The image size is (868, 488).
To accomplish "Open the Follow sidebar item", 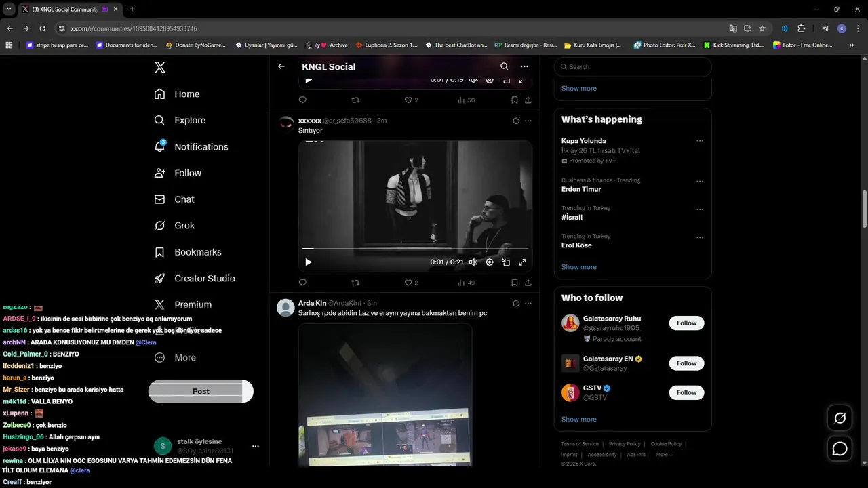I will tap(178, 173).
